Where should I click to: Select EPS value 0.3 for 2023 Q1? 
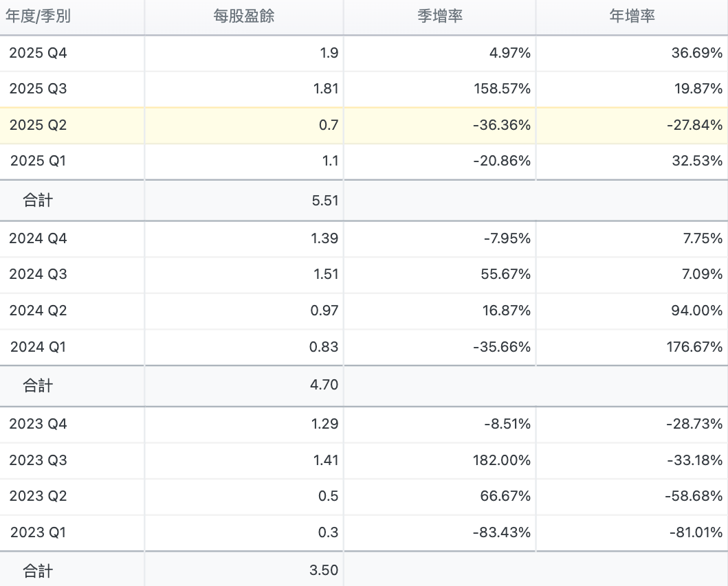click(x=328, y=532)
